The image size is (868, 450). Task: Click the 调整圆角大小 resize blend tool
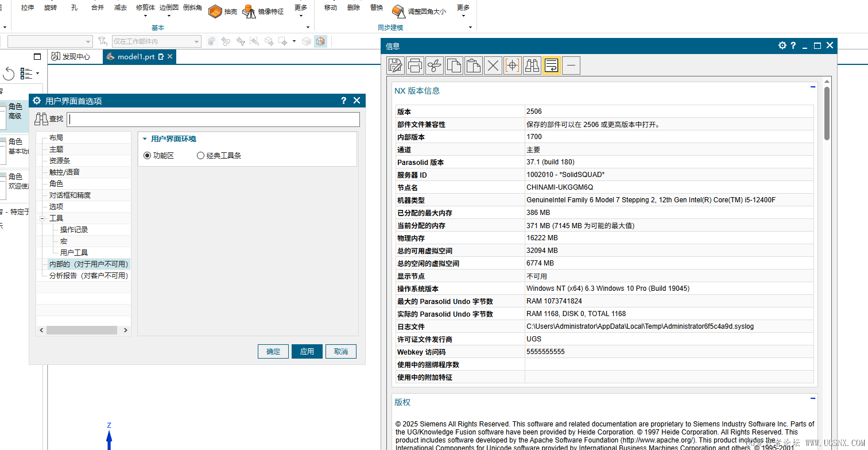pos(419,11)
